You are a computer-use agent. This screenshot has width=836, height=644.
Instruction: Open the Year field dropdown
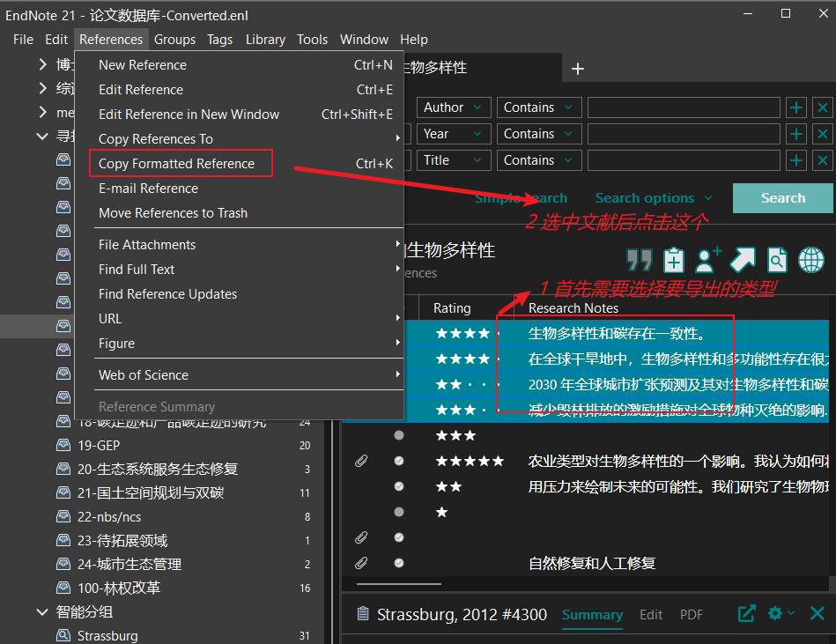(x=453, y=134)
